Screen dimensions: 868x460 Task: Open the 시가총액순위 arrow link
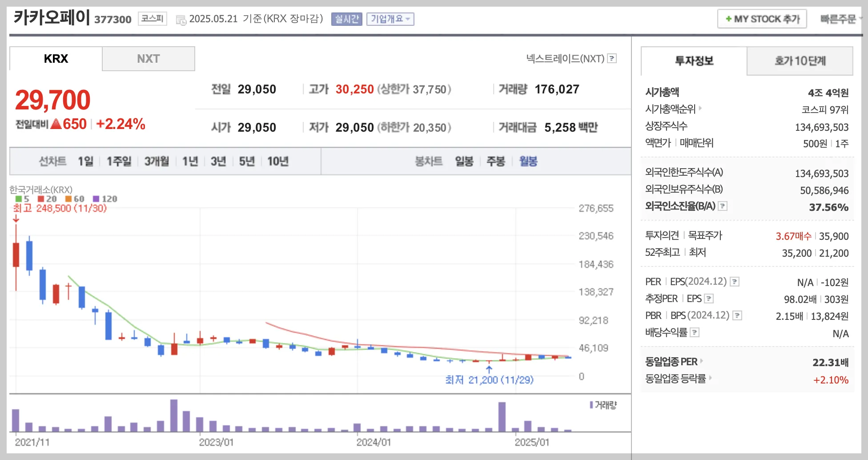click(x=700, y=108)
